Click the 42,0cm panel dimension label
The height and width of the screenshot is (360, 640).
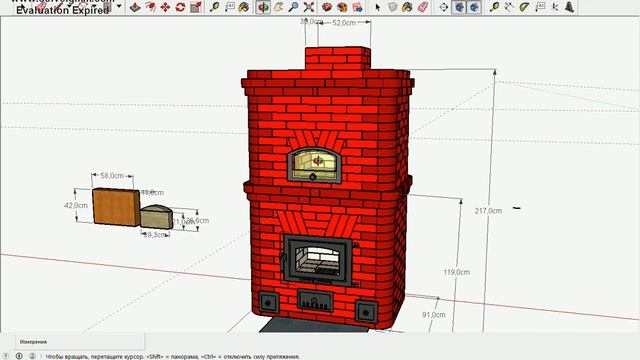(x=76, y=205)
